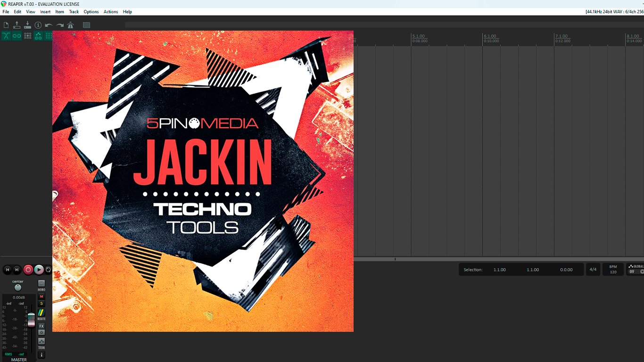Image resolution: width=644 pixels, height=362 pixels.
Task: Click selection start value 1.1.00
Action: pos(500,270)
